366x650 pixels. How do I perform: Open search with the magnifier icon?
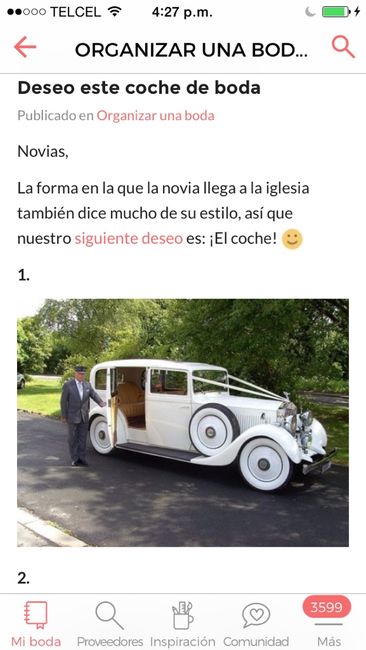(343, 47)
